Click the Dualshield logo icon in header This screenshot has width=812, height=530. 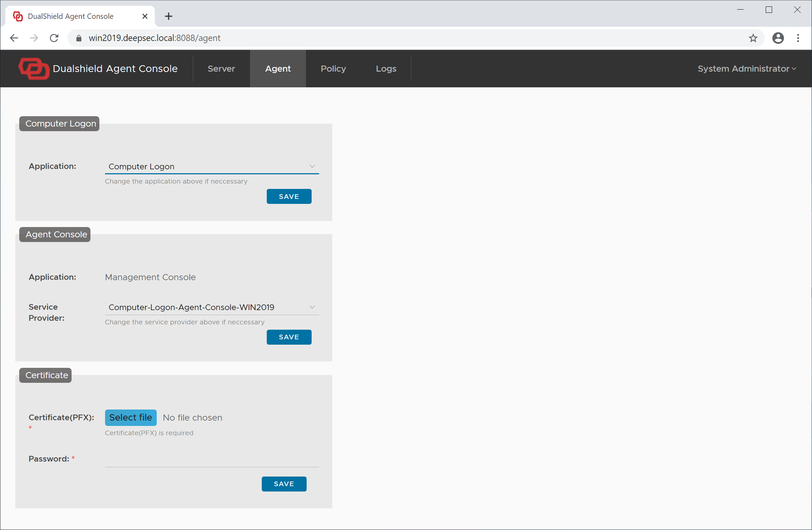click(x=34, y=68)
